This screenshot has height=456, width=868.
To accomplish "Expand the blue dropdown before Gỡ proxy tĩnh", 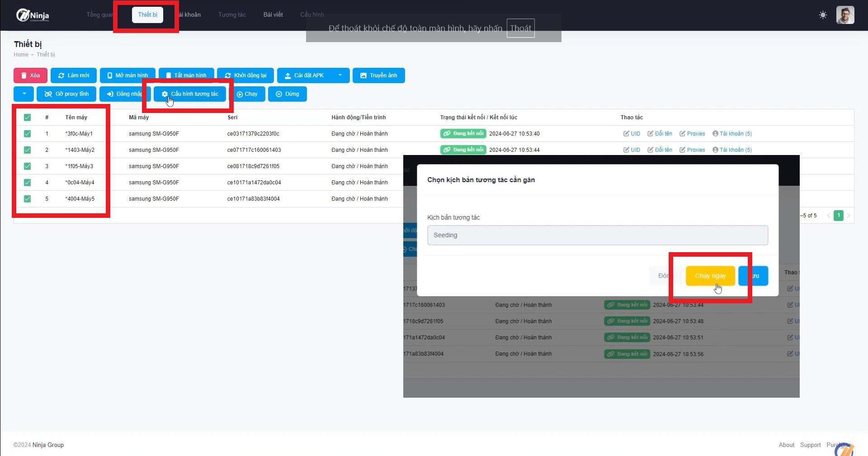I will coord(24,94).
